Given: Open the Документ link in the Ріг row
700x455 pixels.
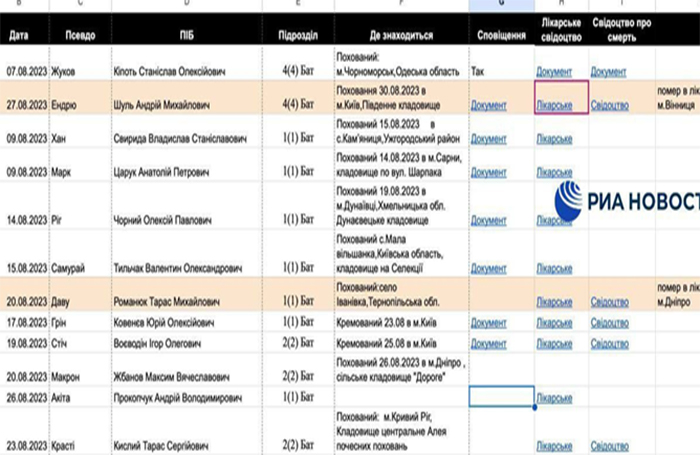Looking at the screenshot, I should pos(488,220).
